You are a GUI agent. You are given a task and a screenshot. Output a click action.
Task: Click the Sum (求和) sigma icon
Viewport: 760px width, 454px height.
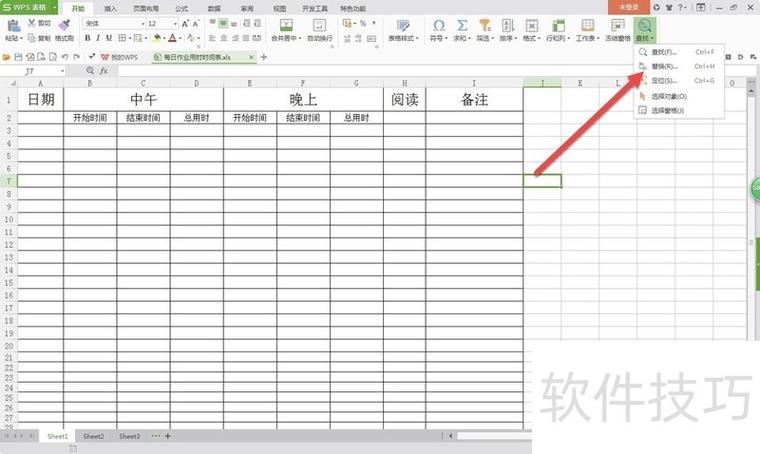(x=462, y=25)
